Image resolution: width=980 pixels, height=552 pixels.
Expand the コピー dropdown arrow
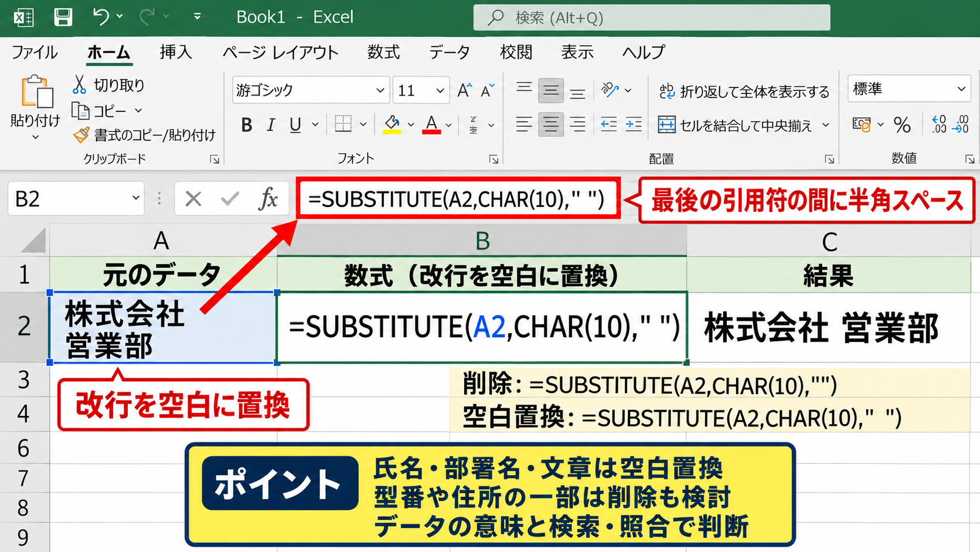(138, 110)
